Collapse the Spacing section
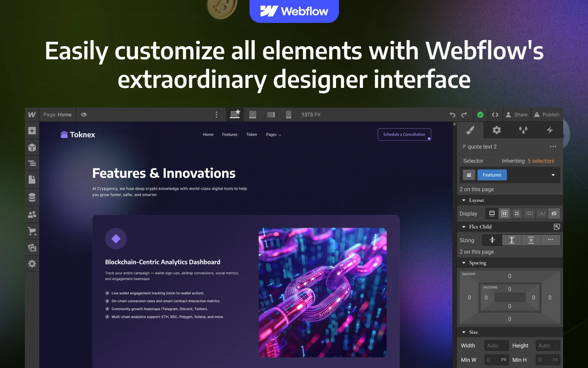588x368 pixels. pyautogui.click(x=464, y=263)
